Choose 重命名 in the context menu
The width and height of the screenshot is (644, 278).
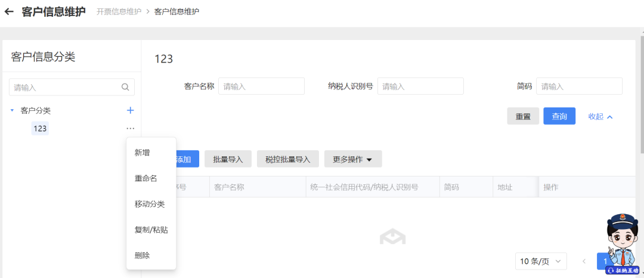(x=145, y=178)
